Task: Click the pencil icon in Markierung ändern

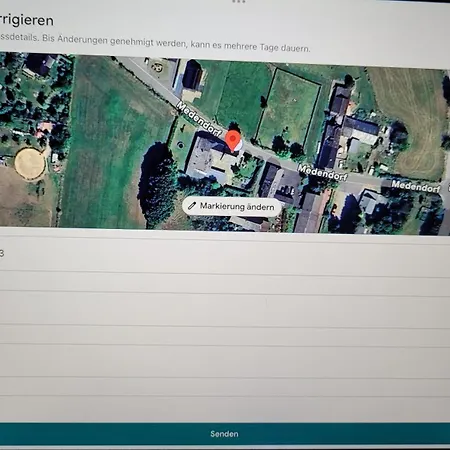Action: [192, 205]
